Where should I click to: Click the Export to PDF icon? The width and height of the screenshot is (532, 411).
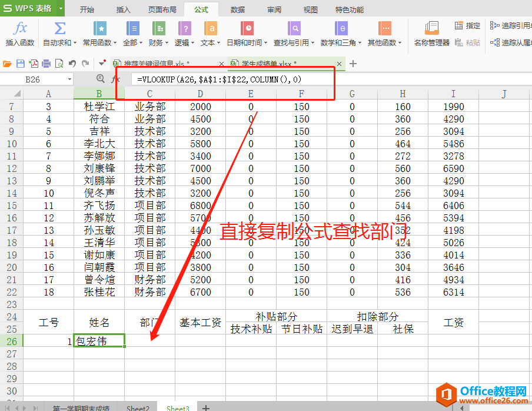pos(34,64)
